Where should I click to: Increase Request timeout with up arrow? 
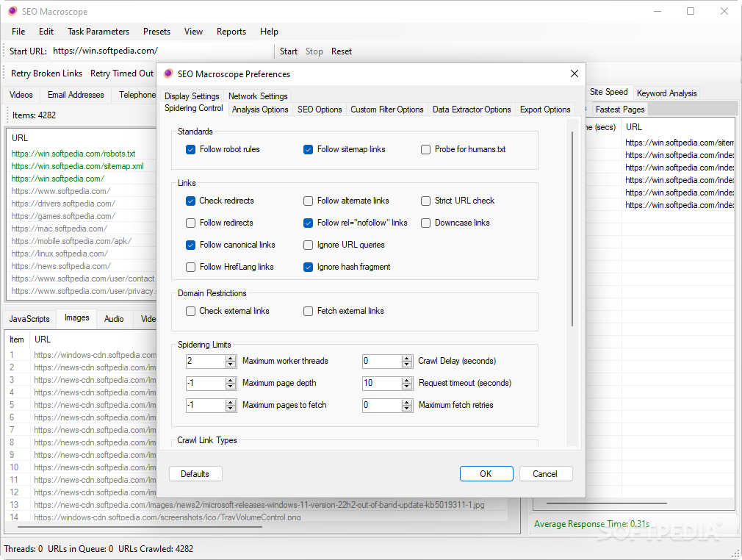click(x=407, y=380)
